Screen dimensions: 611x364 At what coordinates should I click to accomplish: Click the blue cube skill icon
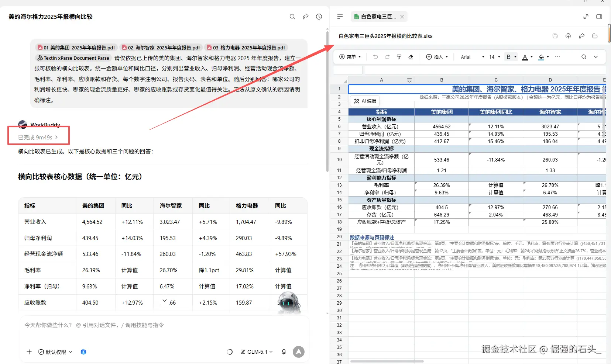point(83,352)
